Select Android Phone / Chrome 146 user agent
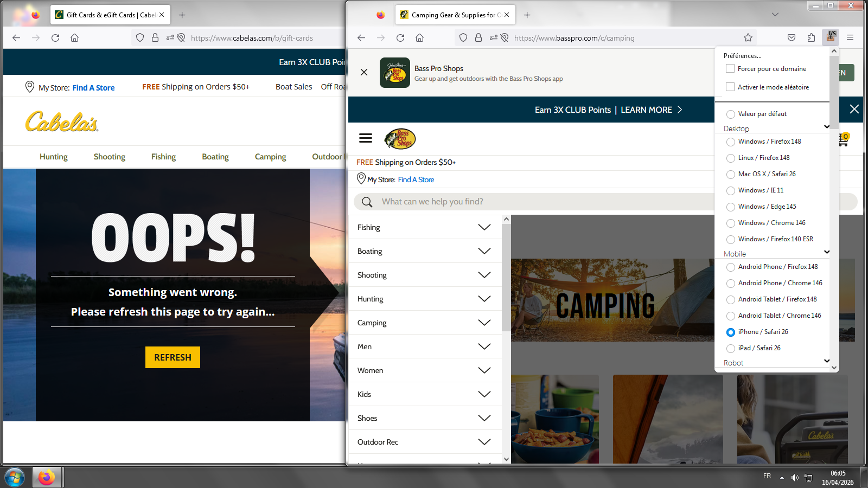Image resolution: width=868 pixels, height=488 pixels. (x=731, y=284)
